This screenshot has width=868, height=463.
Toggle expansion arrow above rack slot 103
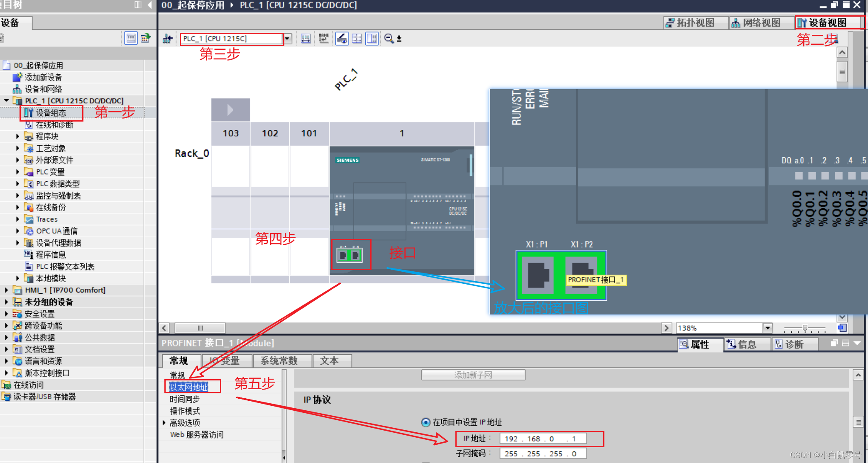point(230,110)
